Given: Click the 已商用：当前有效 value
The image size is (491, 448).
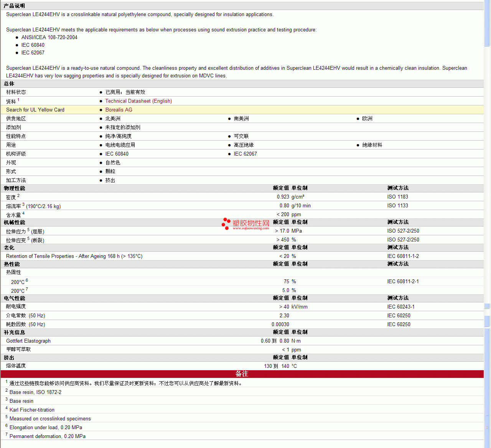Looking at the screenshot, I should tap(125, 92).
